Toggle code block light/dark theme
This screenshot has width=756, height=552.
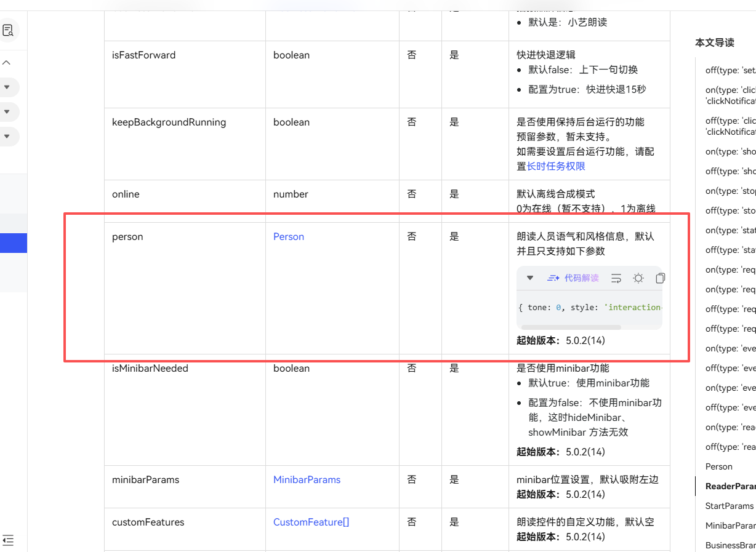pyautogui.click(x=638, y=278)
